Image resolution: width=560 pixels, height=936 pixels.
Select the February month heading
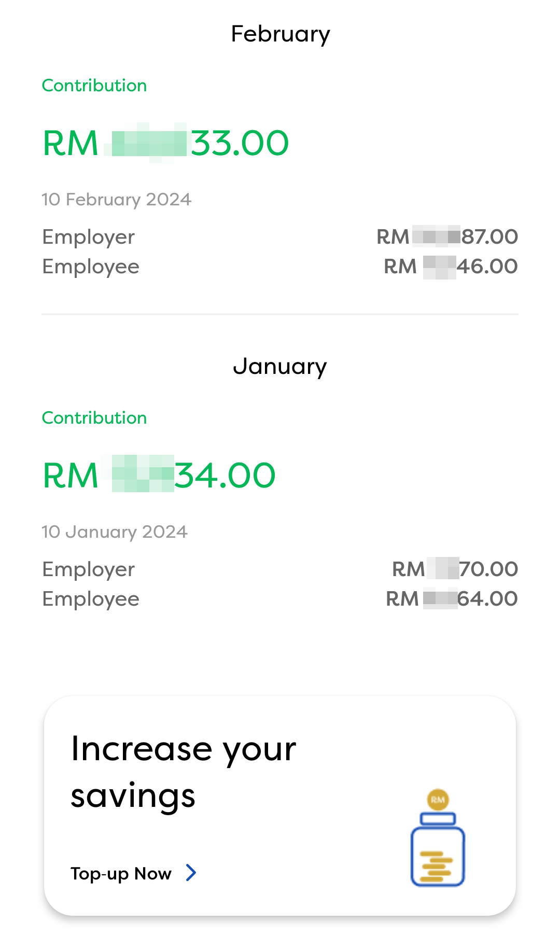coord(280,34)
